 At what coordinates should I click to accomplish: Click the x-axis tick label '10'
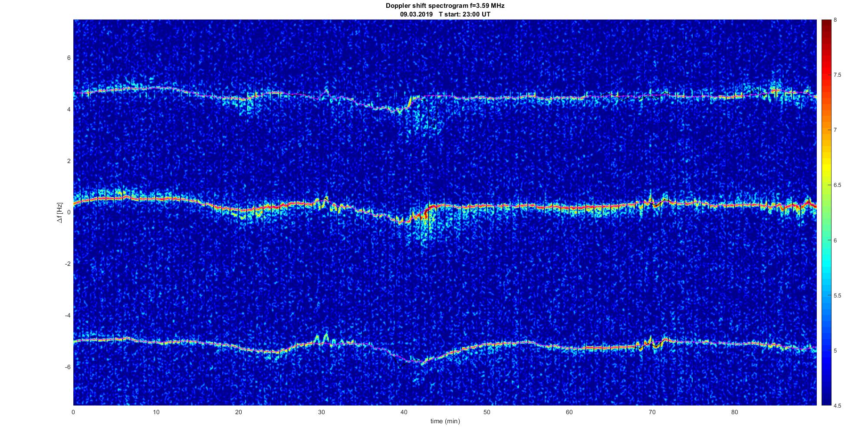point(156,412)
